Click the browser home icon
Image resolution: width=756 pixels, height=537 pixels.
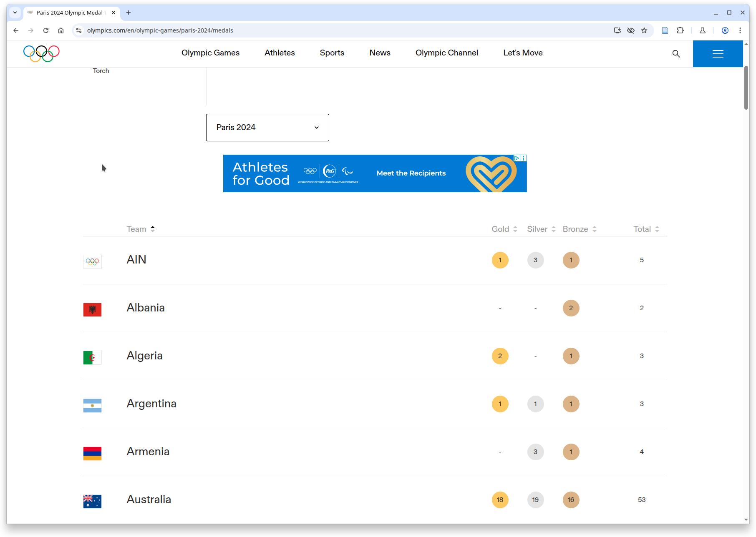[x=61, y=30]
